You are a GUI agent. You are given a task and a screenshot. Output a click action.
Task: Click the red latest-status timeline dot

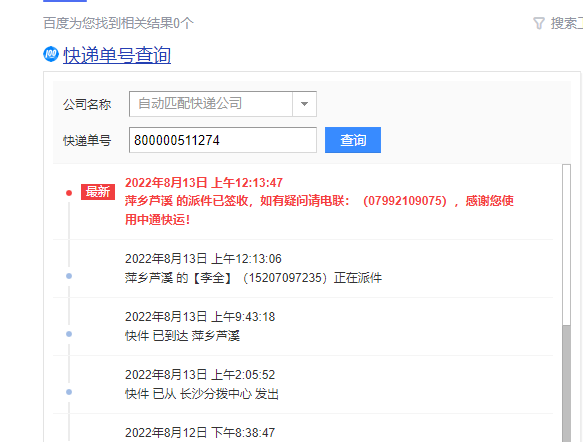coord(69,193)
